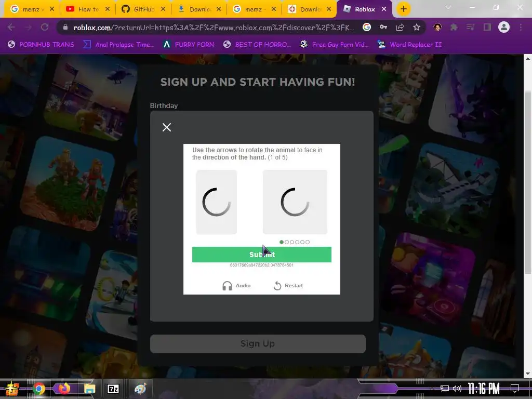Image resolution: width=532 pixels, height=399 pixels.
Task: Open File Explorer from the taskbar
Action: 89,389
